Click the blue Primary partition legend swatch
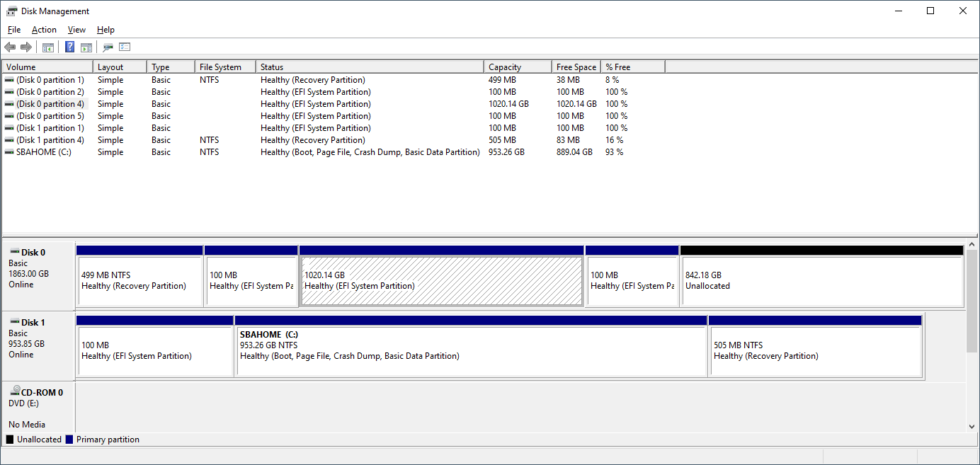This screenshot has height=465, width=980. pyautogui.click(x=69, y=440)
